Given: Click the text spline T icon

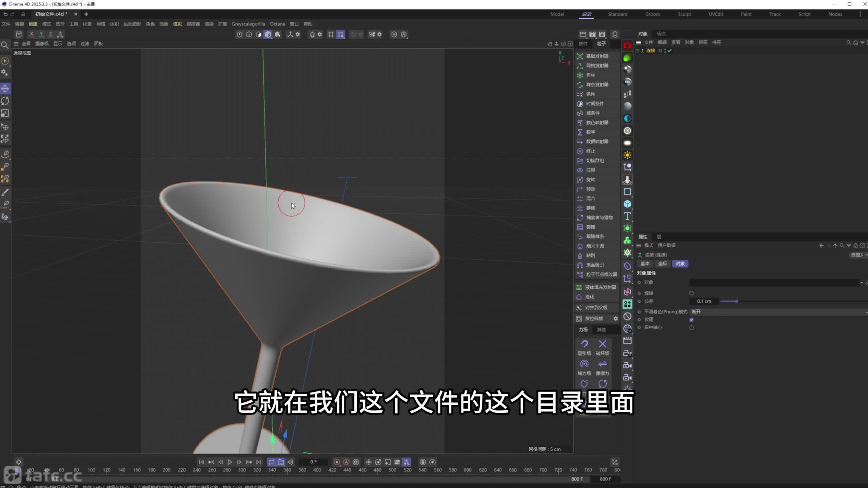Looking at the screenshot, I should 627,216.
